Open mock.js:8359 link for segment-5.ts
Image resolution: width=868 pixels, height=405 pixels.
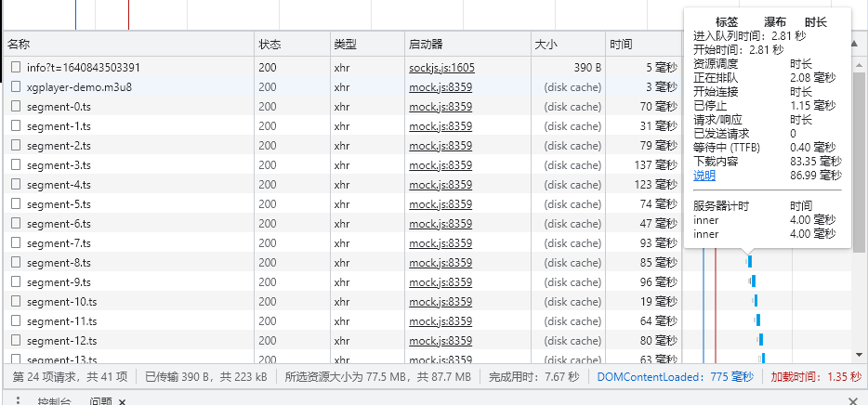coord(441,204)
